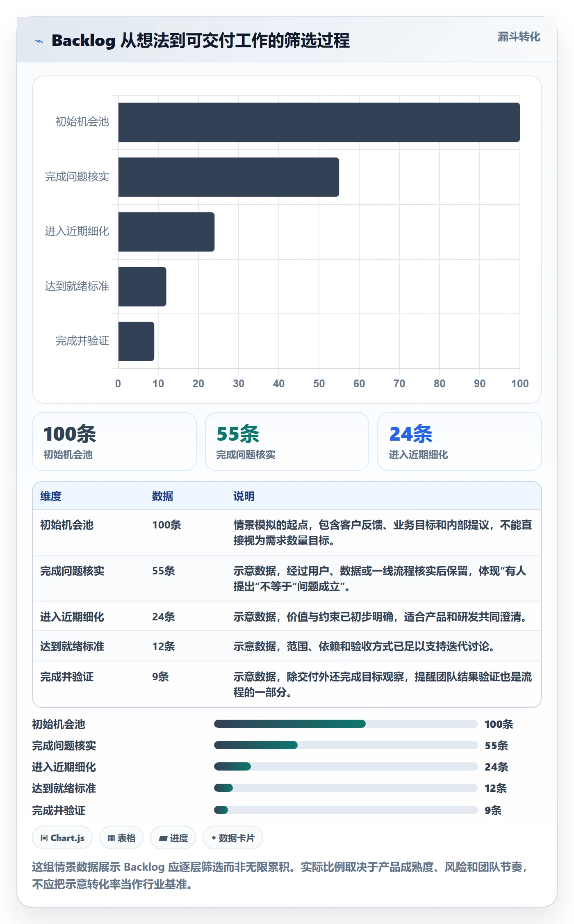The image size is (574, 924).
Task: Click the 完成问题核实 bar in the chart
Action: (228, 177)
